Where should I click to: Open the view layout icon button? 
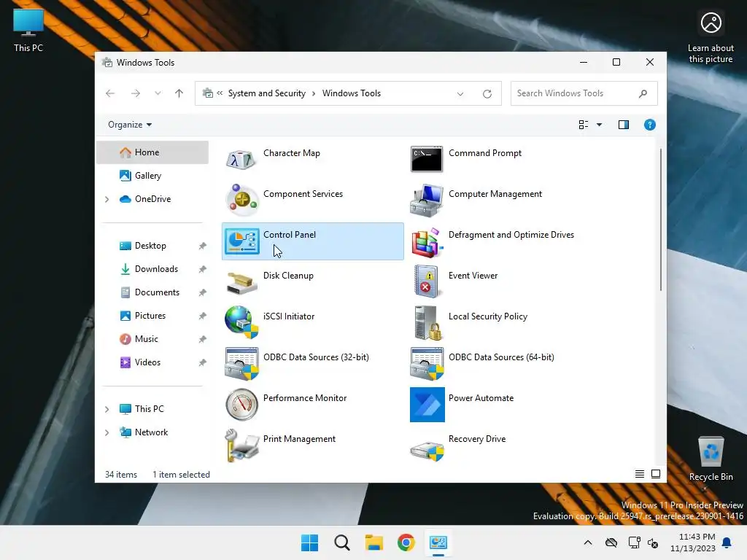pos(583,125)
